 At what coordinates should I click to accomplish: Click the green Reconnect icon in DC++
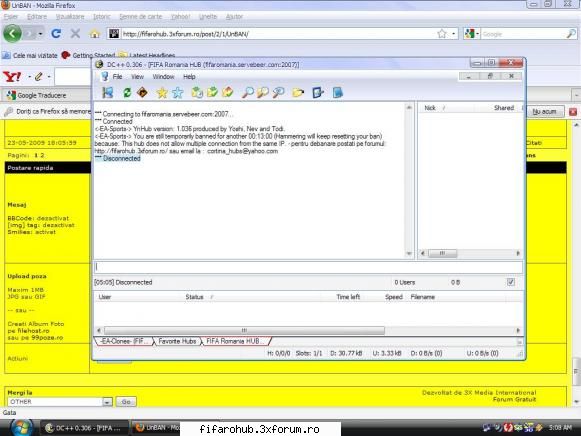point(127,93)
